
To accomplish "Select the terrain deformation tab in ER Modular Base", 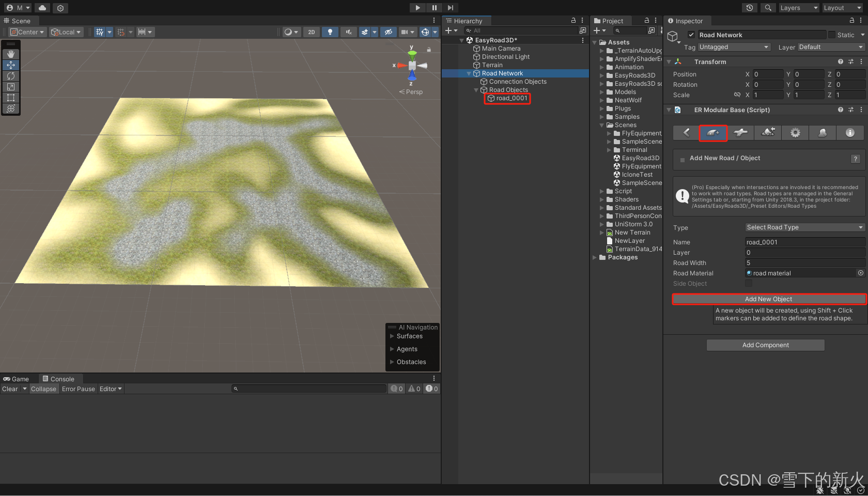I will click(x=768, y=133).
